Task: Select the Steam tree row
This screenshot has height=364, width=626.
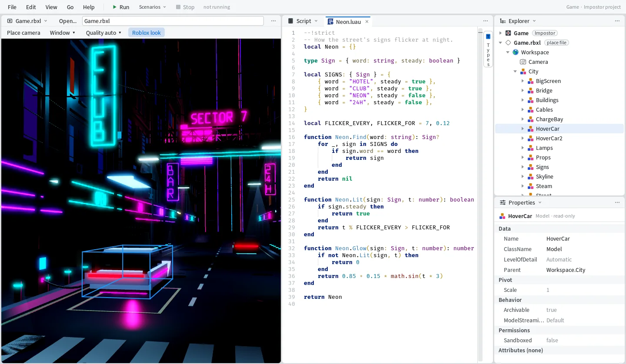Action: coord(559,186)
